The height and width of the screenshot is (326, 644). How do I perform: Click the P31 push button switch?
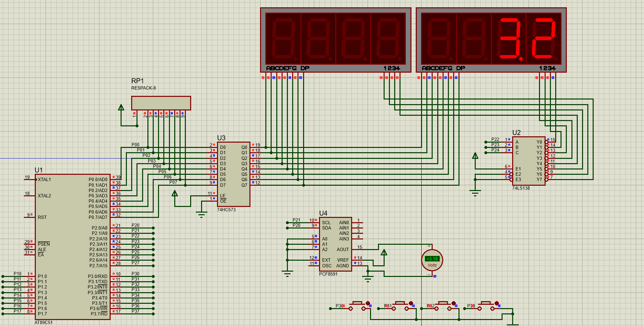[x=400, y=306]
